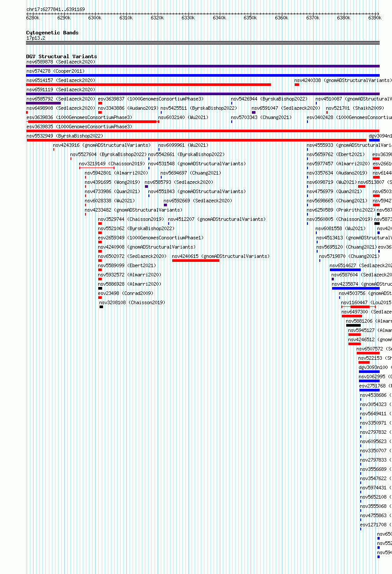The image size is (392, 574).
Task: Click the nsv6591119 (Sedlazeck2020) label
Action: coord(61,89)
